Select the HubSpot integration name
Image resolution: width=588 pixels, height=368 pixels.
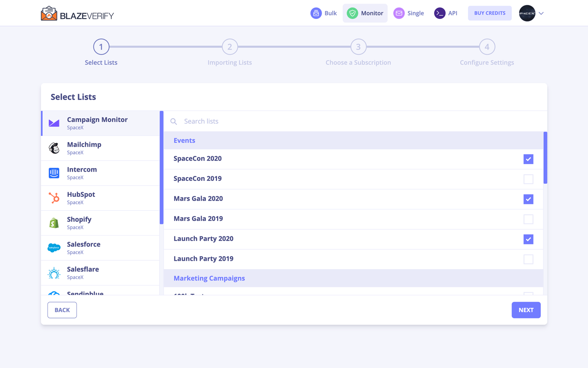pyautogui.click(x=81, y=194)
